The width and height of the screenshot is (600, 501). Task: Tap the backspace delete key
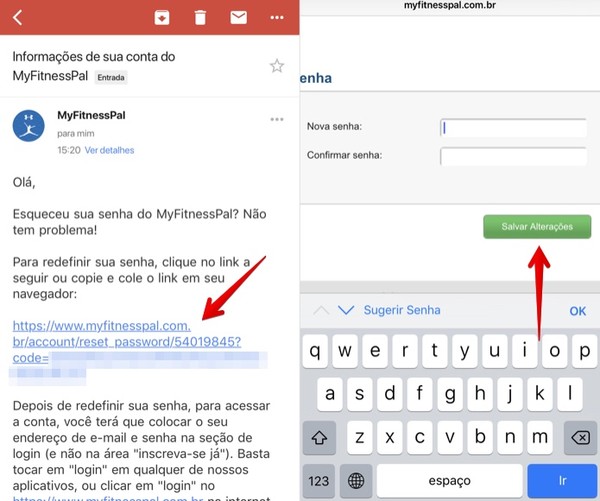click(x=580, y=437)
